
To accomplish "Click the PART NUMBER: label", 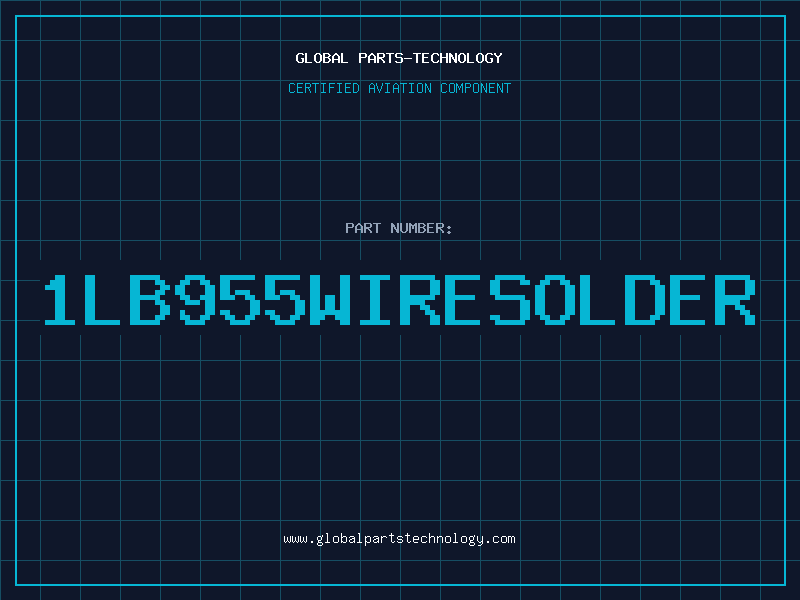I will (399, 228).
